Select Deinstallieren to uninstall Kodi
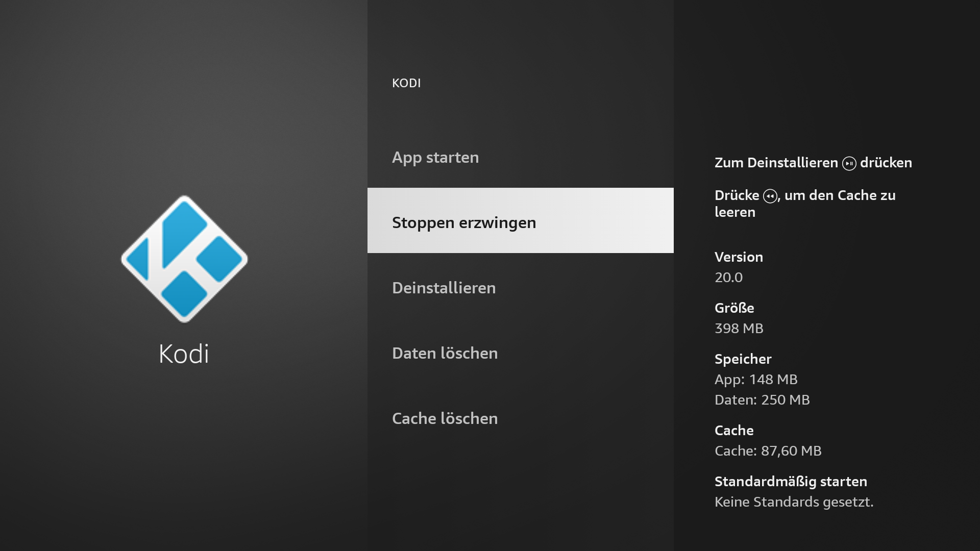This screenshot has width=980, height=551. pyautogui.click(x=521, y=288)
